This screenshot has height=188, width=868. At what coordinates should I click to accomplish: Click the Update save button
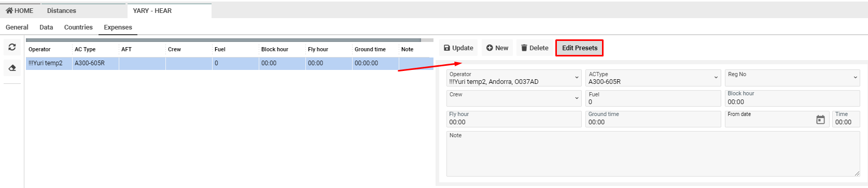click(458, 48)
